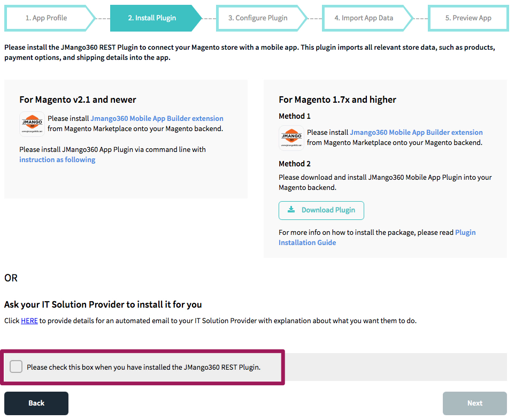Click the 'For Magento v2.1 and newer' heading
Viewport: 515px width, 420px height.
[x=78, y=100]
